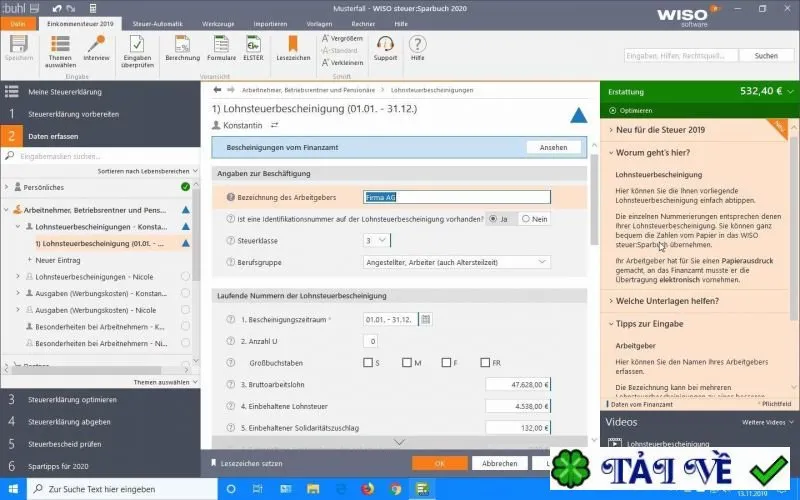
Task: Open Sortieren nach Lebensbereichen dropdown
Action: click(147, 171)
